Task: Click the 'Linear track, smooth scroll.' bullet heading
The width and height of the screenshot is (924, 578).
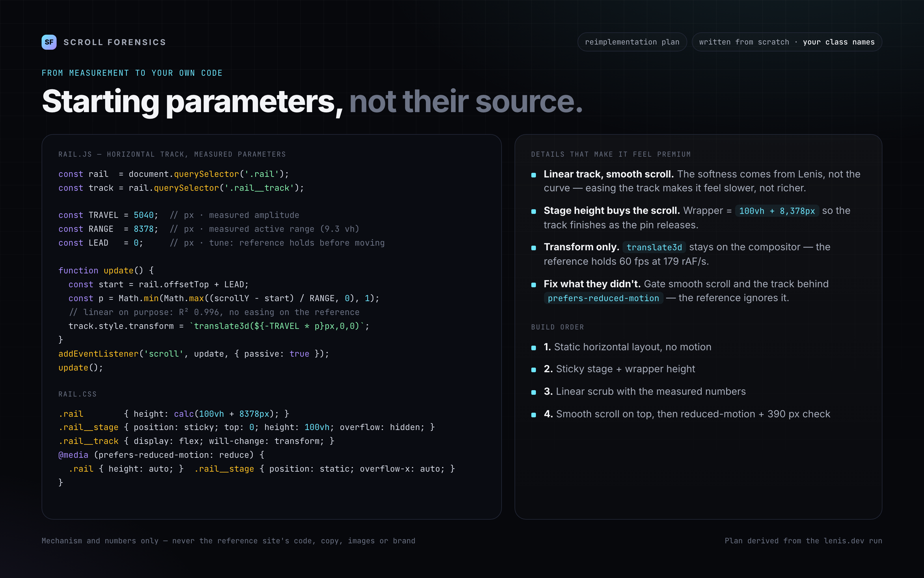Action: [609, 174]
